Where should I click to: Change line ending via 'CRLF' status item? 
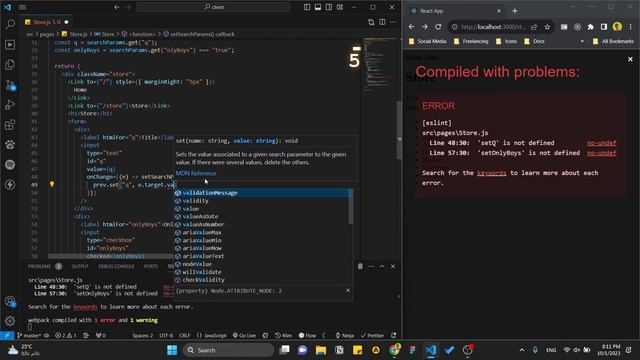point(184,336)
